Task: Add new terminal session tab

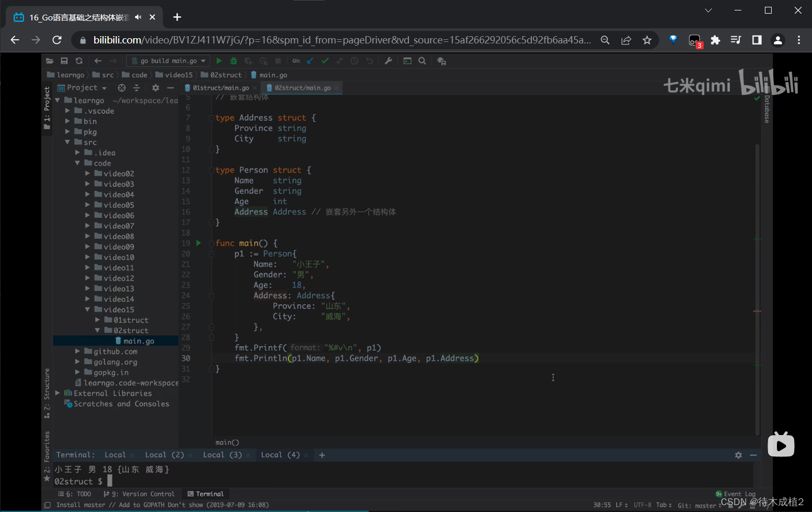Action: (x=322, y=455)
